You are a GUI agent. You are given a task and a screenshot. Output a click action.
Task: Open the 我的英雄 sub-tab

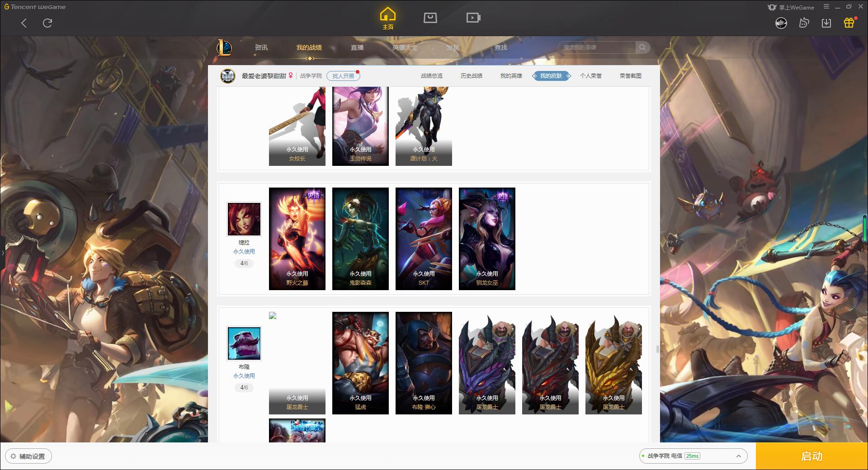[511, 76]
